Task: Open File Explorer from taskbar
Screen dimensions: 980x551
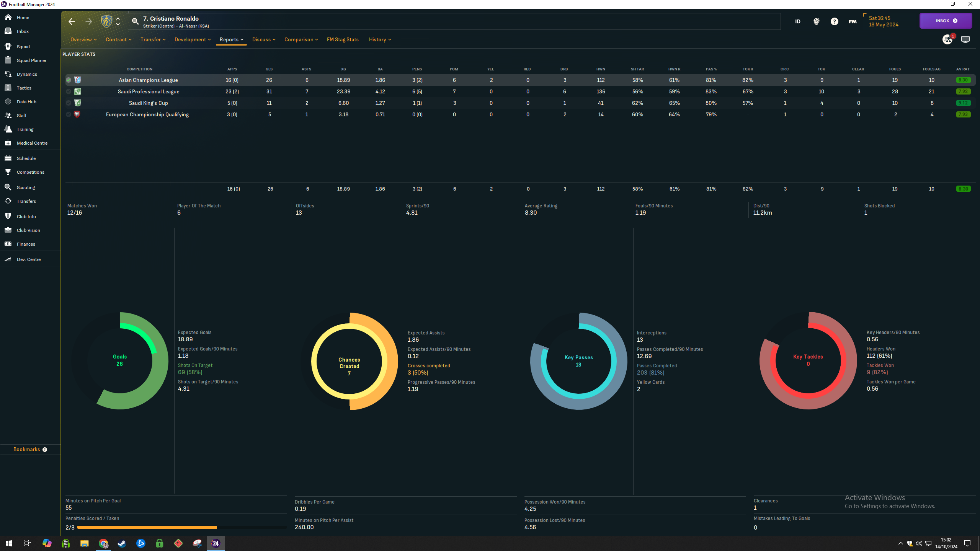Action: pos(85,543)
